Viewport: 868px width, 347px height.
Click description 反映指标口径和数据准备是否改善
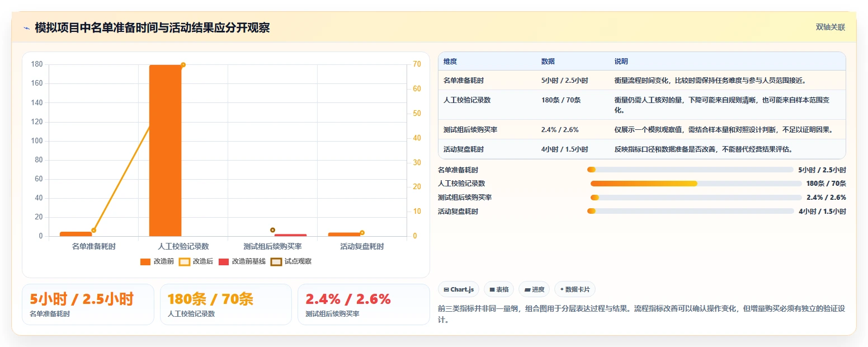coord(704,149)
